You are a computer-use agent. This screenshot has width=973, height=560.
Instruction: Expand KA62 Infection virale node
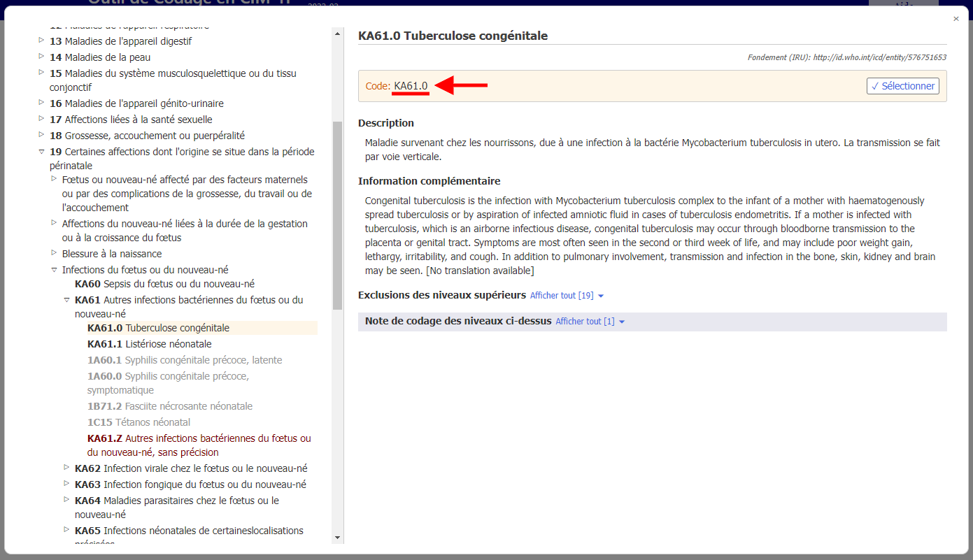click(66, 468)
